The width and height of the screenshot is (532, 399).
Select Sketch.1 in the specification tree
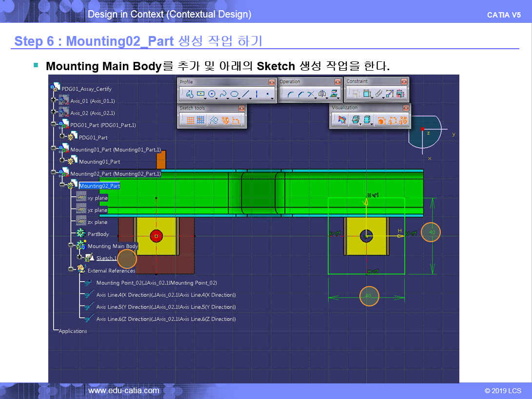coord(106,258)
